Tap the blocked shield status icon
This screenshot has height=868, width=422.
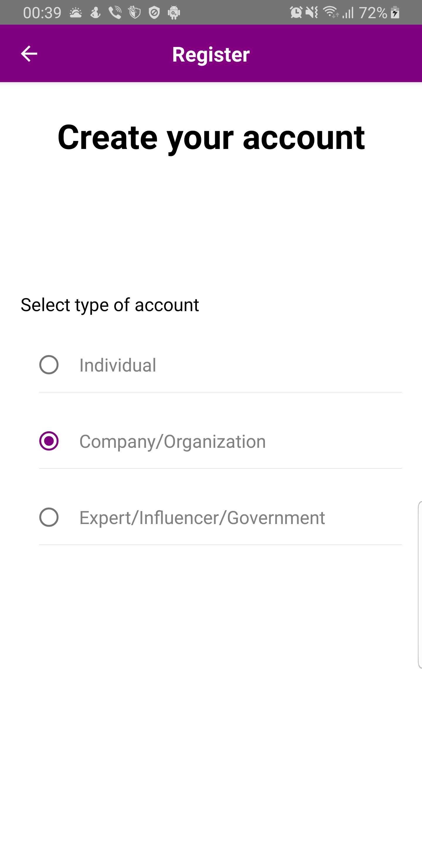point(154,13)
